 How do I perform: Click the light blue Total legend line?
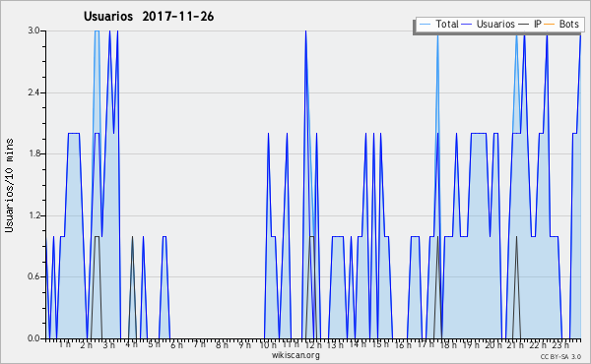pyautogui.click(x=425, y=25)
